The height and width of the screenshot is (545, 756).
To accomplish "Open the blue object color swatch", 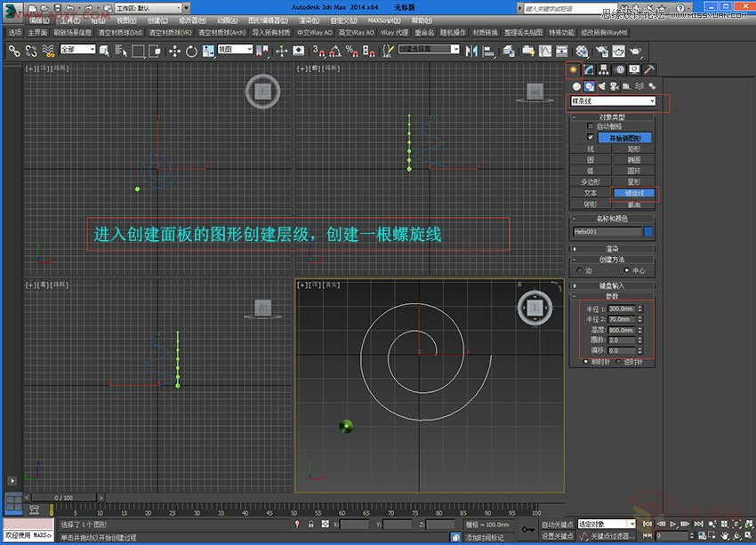I will 648,232.
